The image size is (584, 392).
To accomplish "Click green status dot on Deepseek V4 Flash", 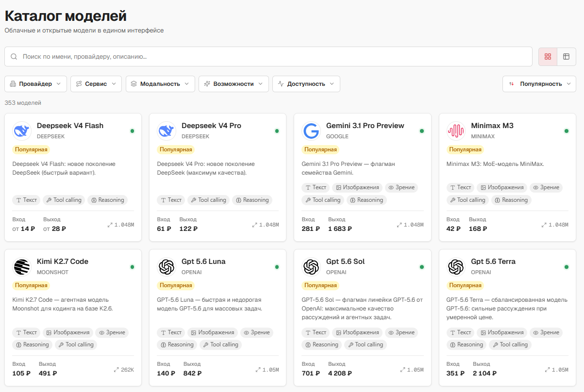I will [x=132, y=131].
